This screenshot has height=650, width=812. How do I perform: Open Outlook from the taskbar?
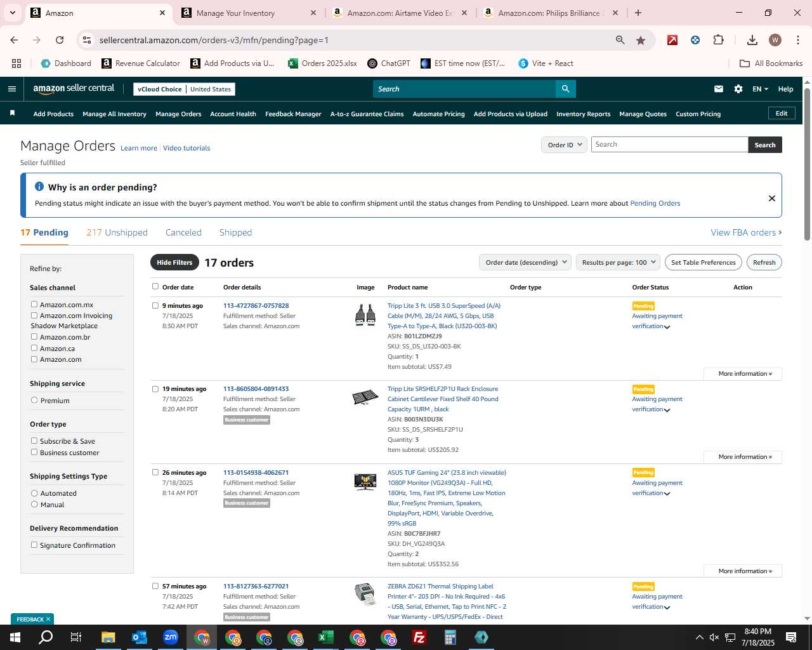pos(139,637)
